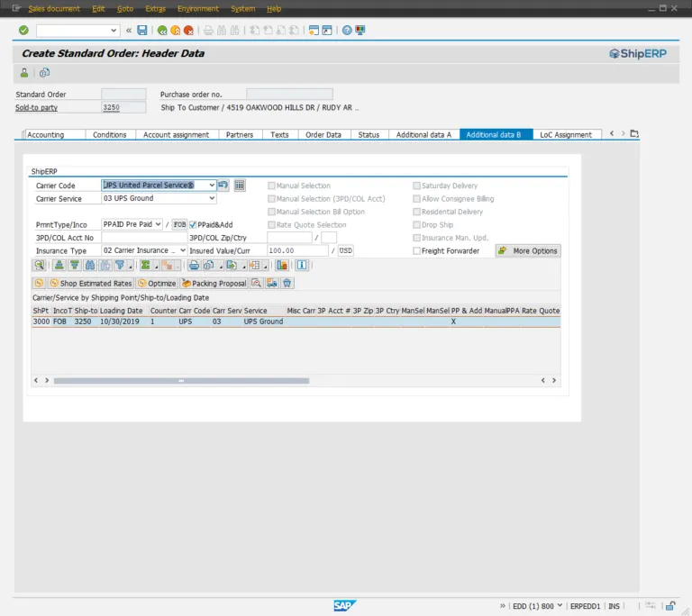Click the Generate shortcut icon
The width and height of the screenshot is (692, 616).
click(327, 30)
